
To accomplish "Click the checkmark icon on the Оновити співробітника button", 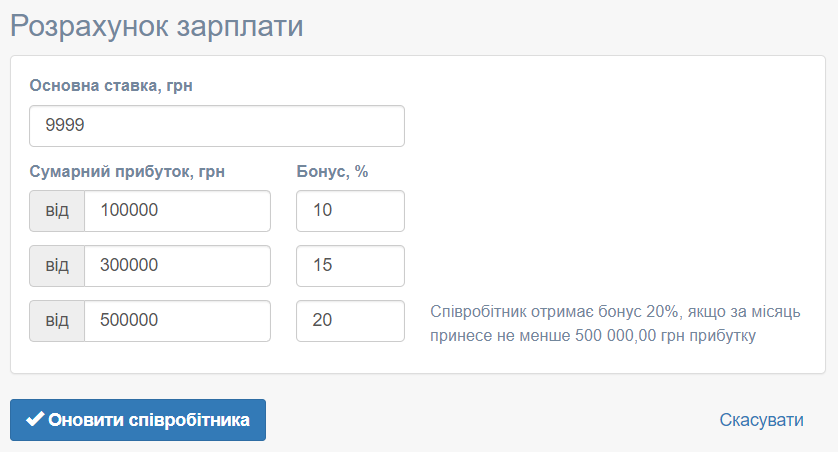I will [x=35, y=419].
